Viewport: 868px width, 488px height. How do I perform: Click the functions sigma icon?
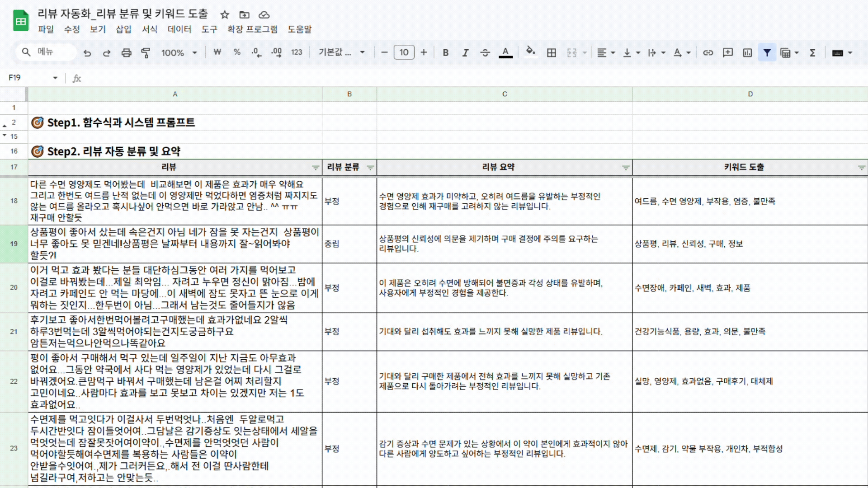(x=812, y=53)
